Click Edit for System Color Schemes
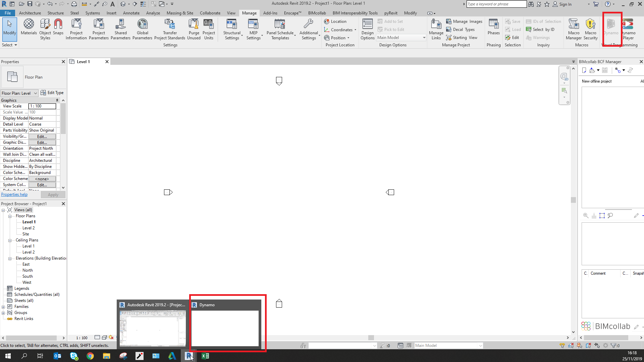Viewport: 644px width, 362px height. pyautogui.click(x=42, y=185)
